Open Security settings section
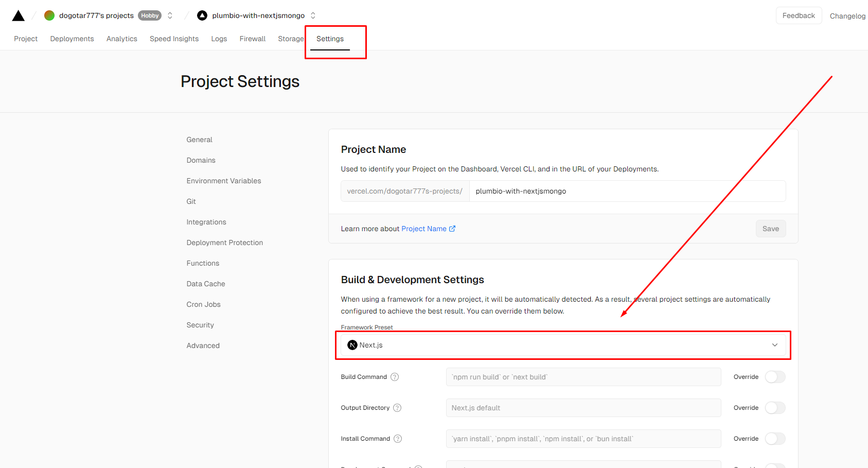 tap(200, 325)
